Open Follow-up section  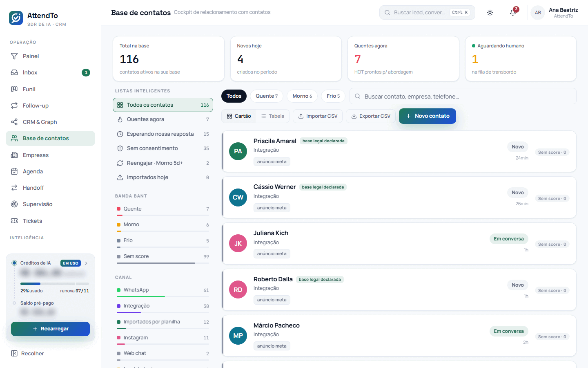(50, 105)
